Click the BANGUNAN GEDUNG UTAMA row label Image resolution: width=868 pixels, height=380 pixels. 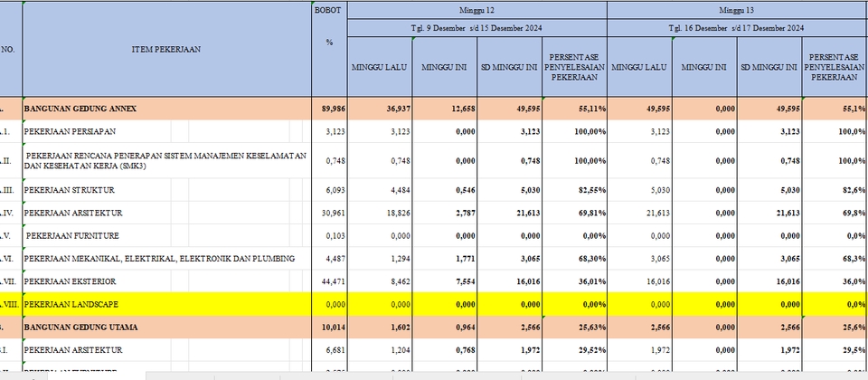(165, 327)
